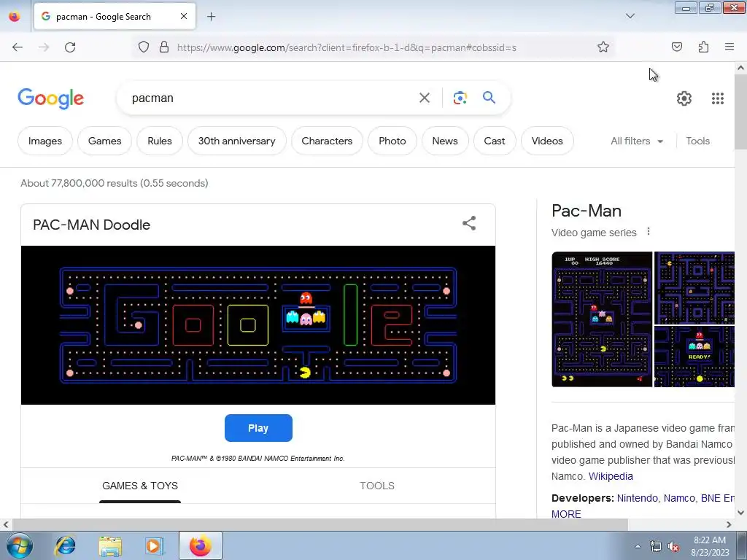Click the padlock site security icon

[x=164, y=47]
